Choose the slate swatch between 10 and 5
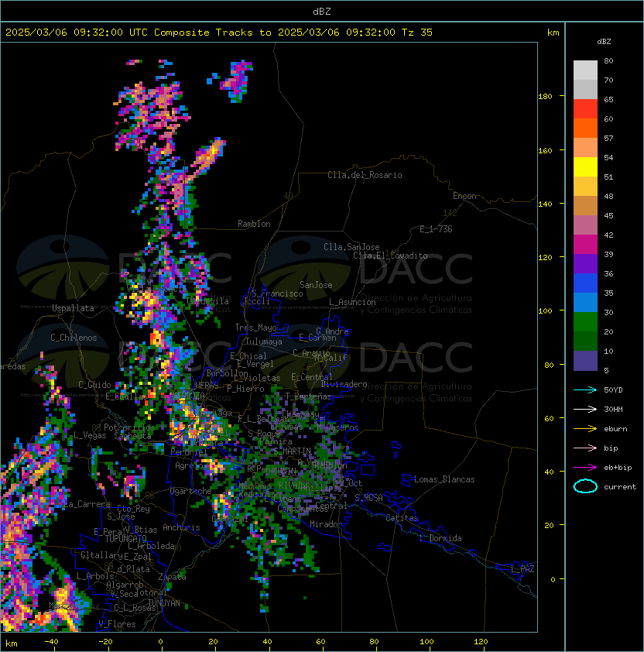The height and width of the screenshot is (652, 644). pos(585,361)
